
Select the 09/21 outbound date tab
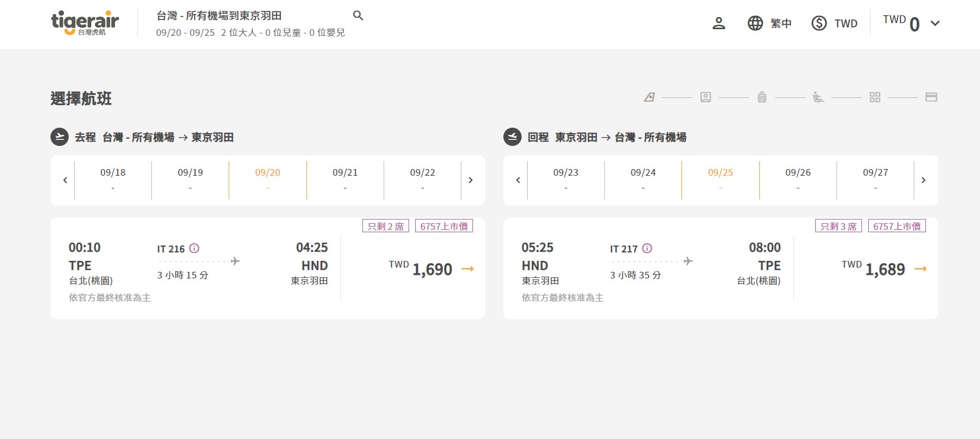point(345,179)
